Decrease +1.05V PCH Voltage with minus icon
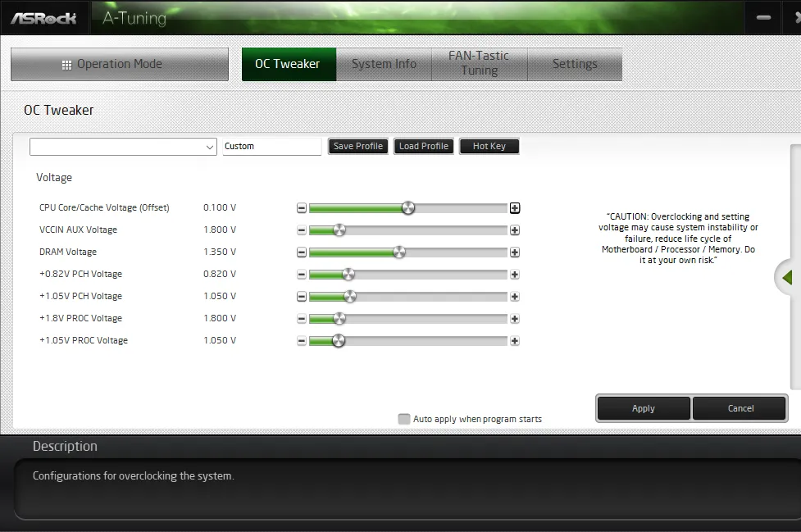 tap(302, 297)
